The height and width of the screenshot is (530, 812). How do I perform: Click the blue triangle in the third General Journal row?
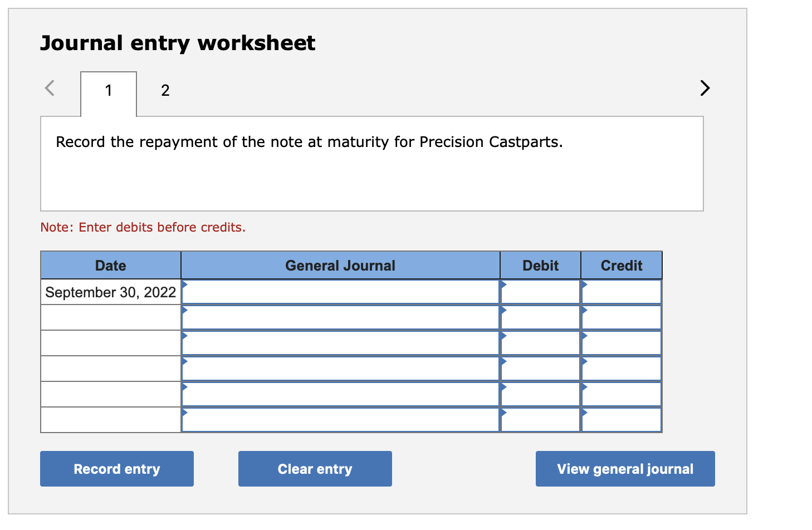185,336
